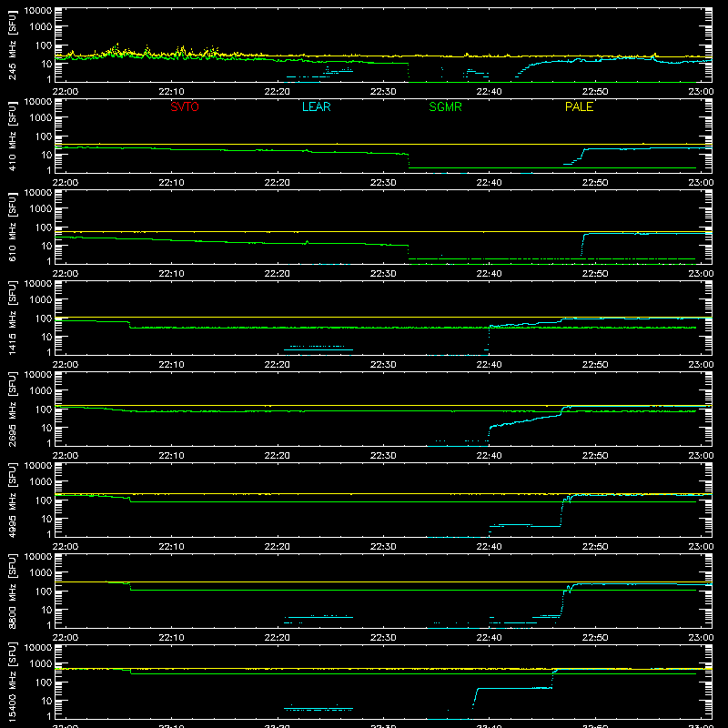Click the 10000 y-axis label of the 245 MHz plot
This screenshot has height=728, width=728.
point(38,11)
